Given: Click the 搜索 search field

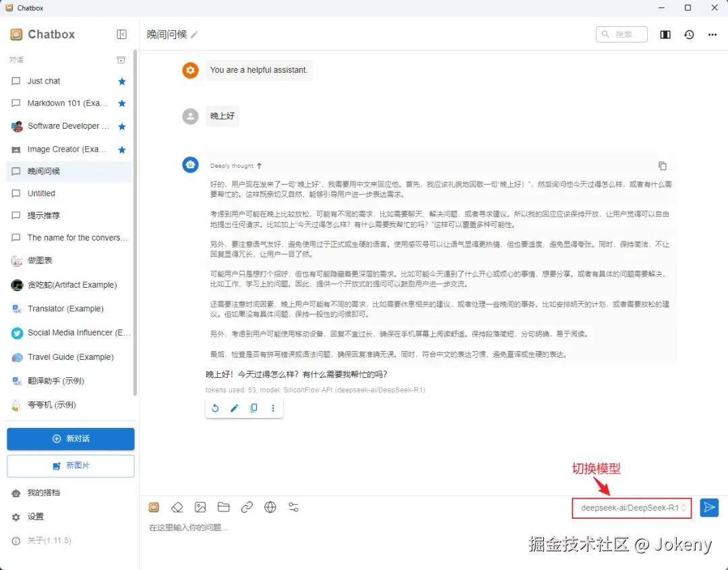Looking at the screenshot, I should click(x=621, y=34).
